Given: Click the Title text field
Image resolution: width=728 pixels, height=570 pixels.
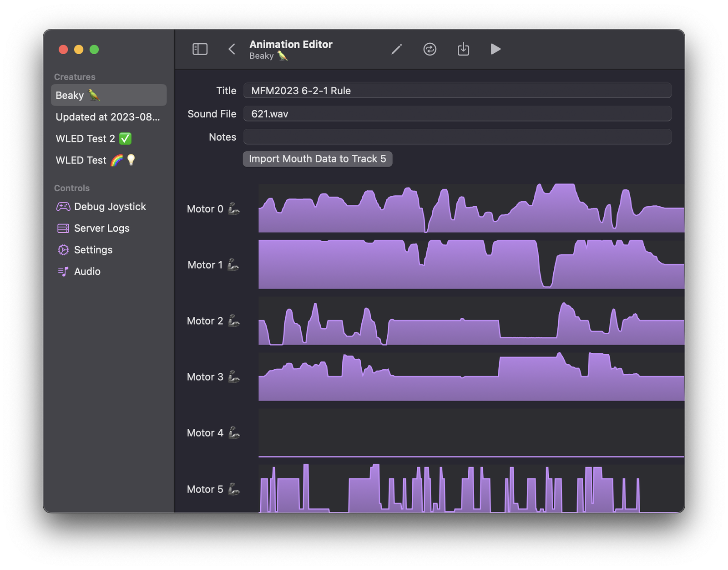Looking at the screenshot, I should [x=457, y=91].
